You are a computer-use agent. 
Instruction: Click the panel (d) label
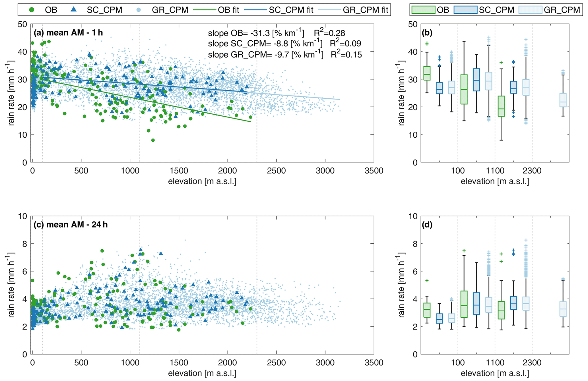tap(427, 225)
